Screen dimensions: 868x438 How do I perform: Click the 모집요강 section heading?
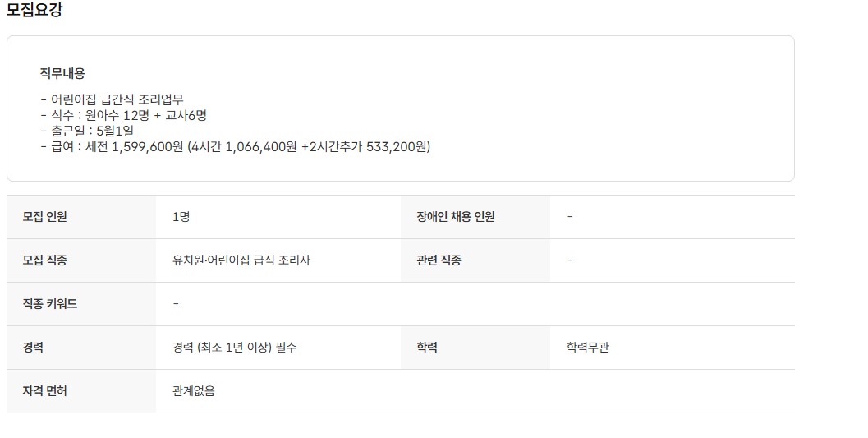[34, 11]
